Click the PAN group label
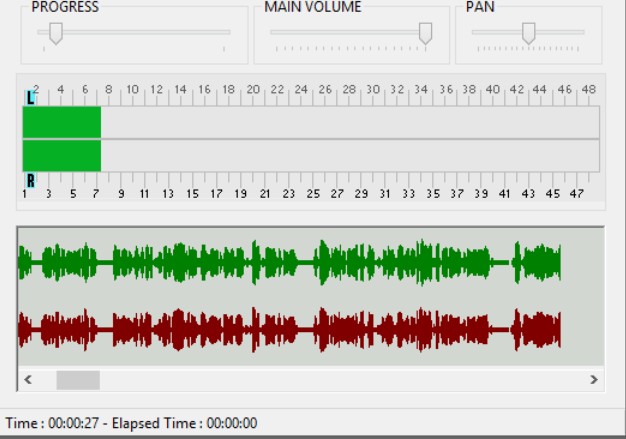 tap(480, 7)
